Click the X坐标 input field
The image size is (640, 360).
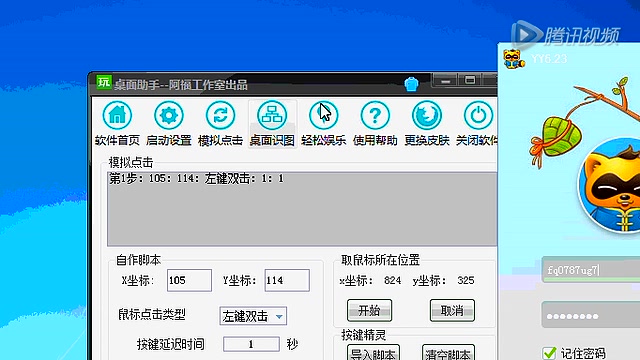[189, 280]
